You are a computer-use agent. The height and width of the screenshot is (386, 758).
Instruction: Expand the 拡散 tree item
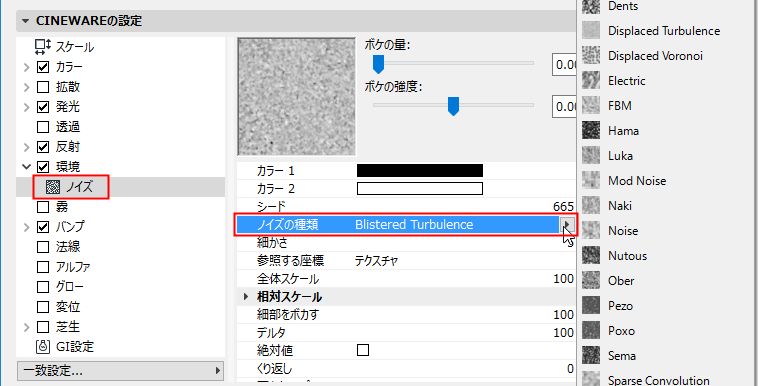point(27,87)
